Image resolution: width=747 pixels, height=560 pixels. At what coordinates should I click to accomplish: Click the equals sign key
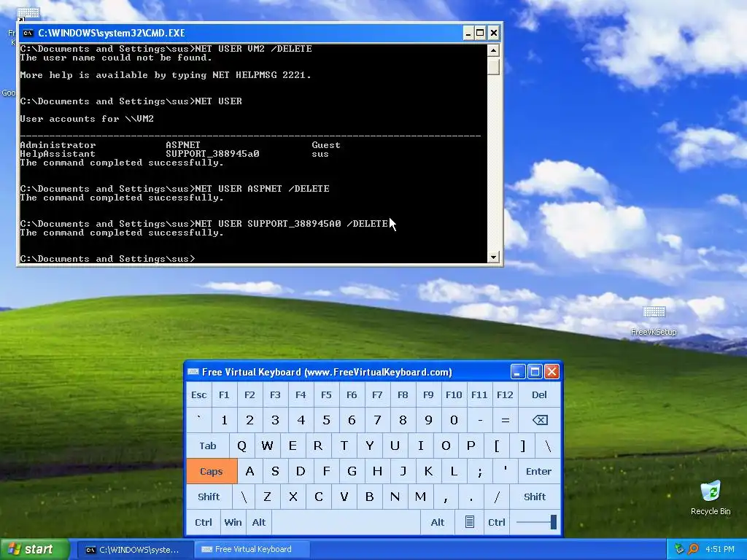[x=505, y=420]
